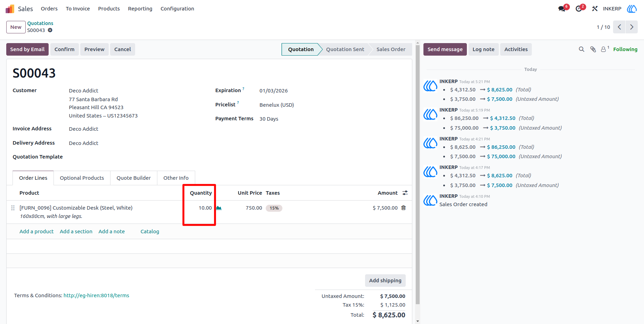644x324 pixels.
Task: Click the 15% tax tag
Action: click(274, 208)
